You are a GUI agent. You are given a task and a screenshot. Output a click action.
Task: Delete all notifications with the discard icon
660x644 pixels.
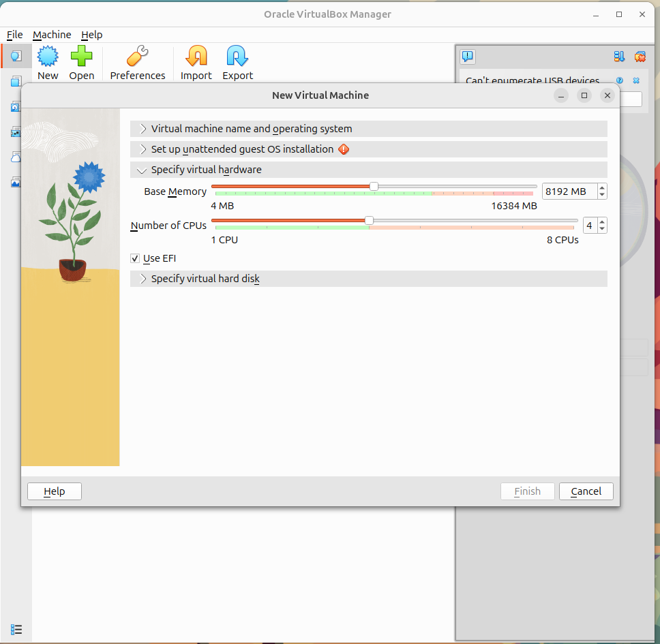point(640,57)
